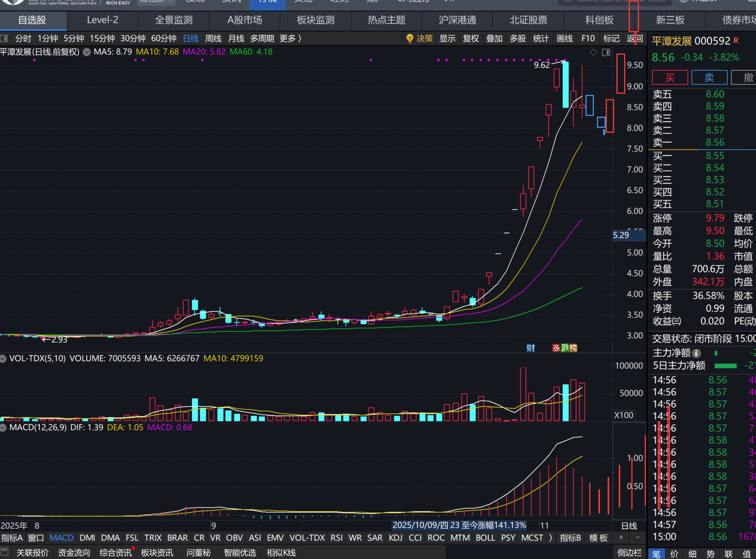Enable the 叠加 overlay option
This screenshot has height=559, width=756.
click(x=494, y=38)
